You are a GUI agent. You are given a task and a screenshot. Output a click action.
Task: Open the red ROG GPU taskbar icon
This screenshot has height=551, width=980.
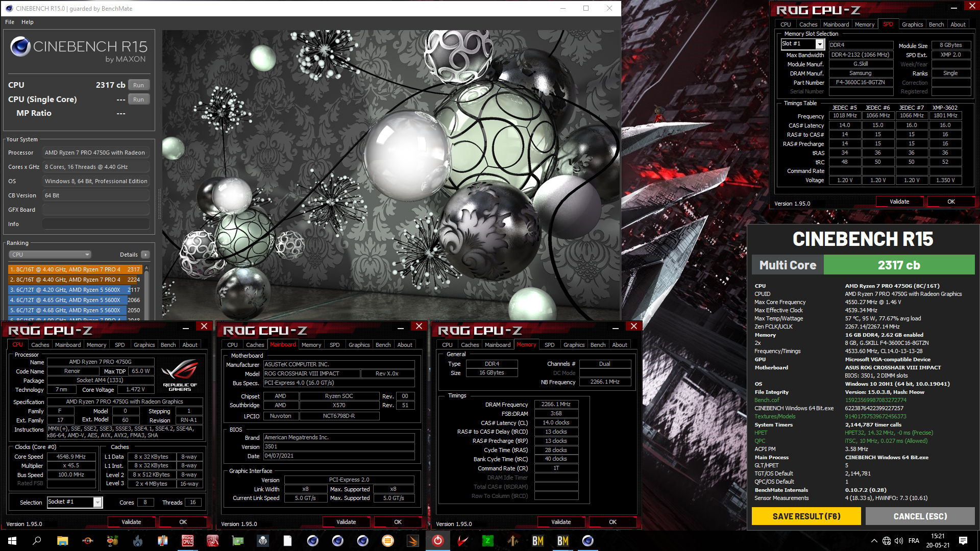click(x=212, y=541)
